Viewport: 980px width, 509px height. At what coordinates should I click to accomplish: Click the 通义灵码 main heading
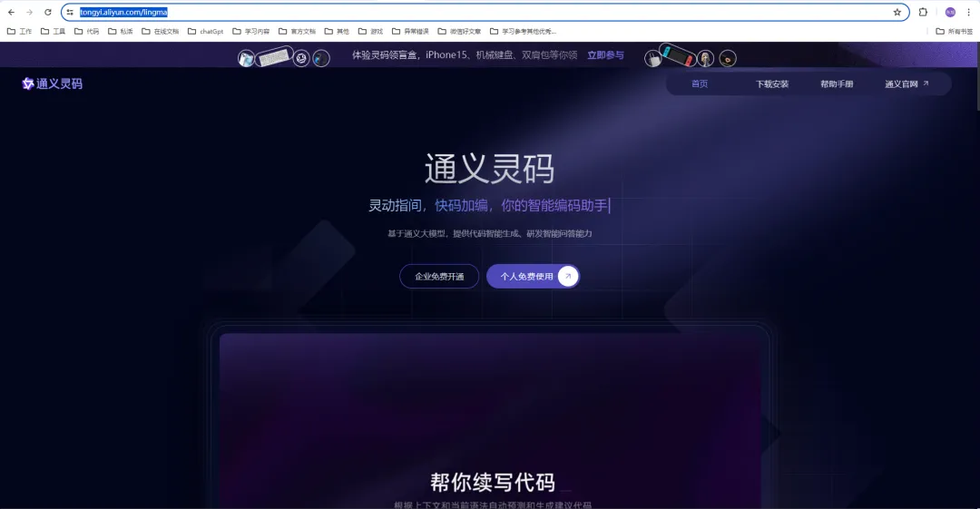pyautogui.click(x=489, y=168)
